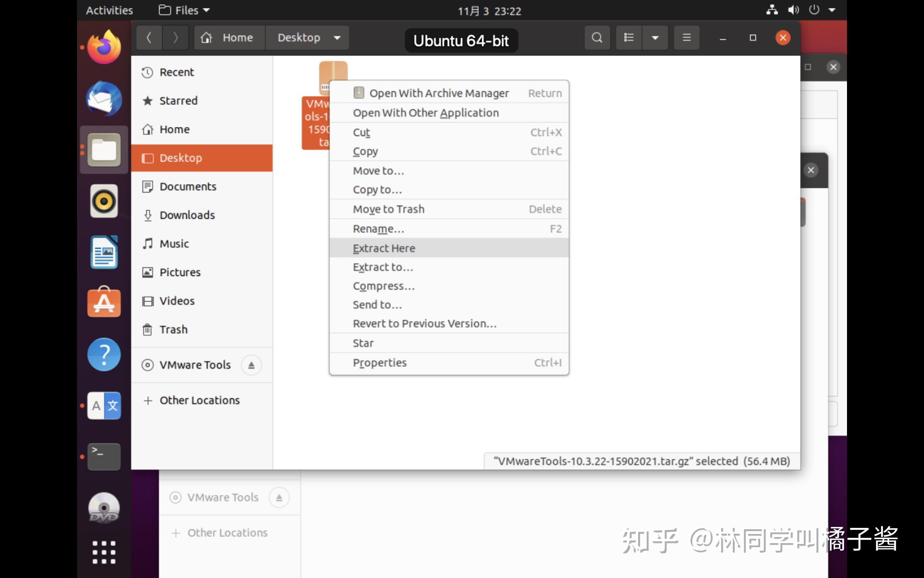This screenshot has width=924, height=578.
Task: Choose Send to… in context menu
Action: (x=449, y=305)
